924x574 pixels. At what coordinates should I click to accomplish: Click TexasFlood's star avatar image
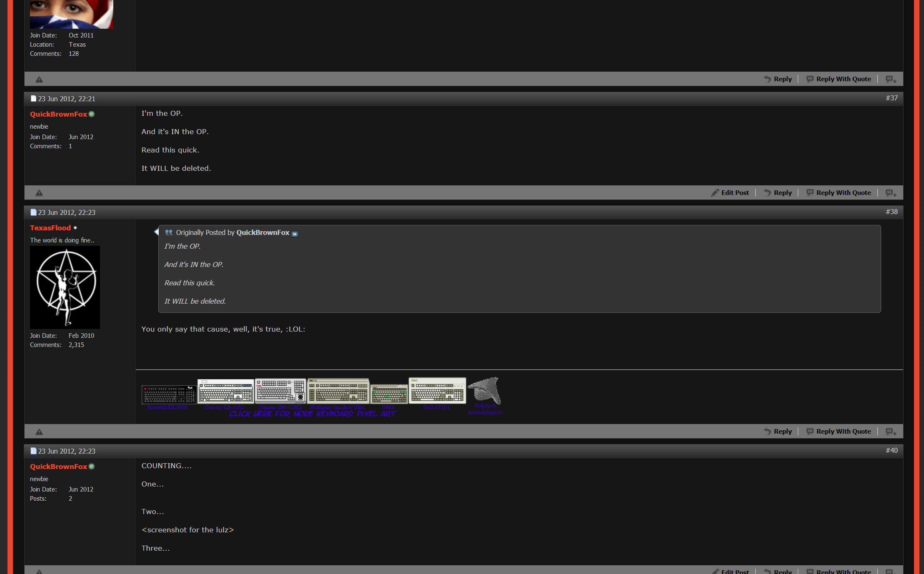click(x=65, y=287)
